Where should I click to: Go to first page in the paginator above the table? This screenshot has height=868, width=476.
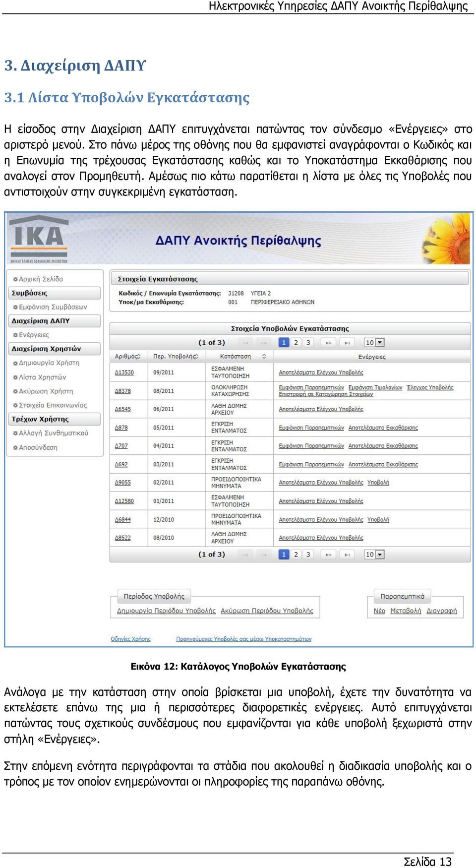tap(245, 343)
